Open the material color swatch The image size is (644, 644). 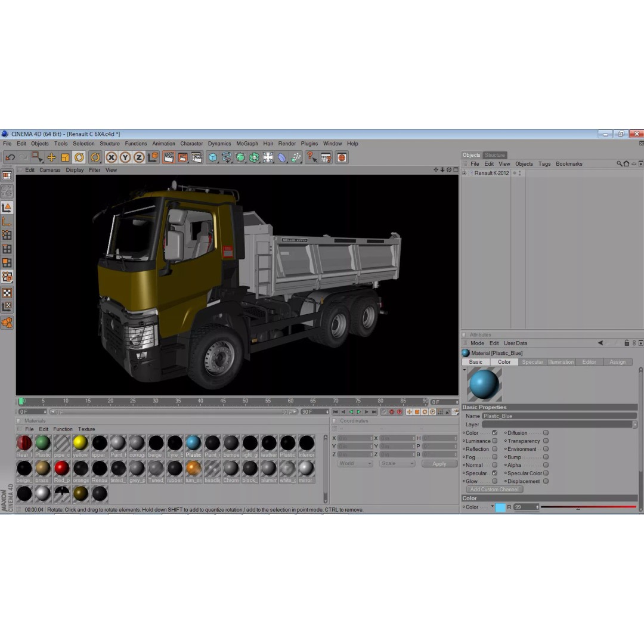point(500,507)
